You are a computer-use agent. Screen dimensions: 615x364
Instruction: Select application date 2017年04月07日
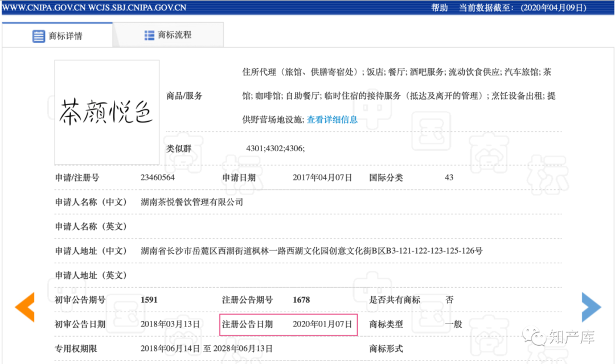point(322,177)
